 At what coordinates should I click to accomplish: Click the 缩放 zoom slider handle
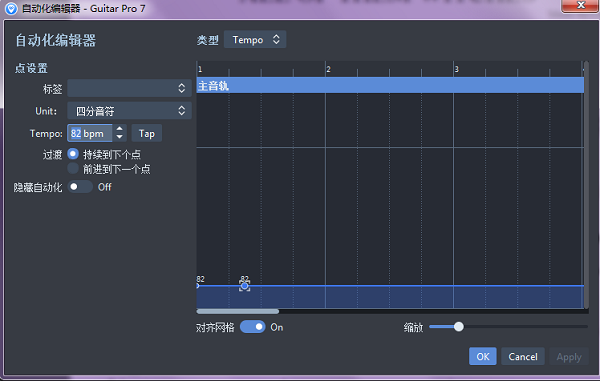click(x=458, y=327)
